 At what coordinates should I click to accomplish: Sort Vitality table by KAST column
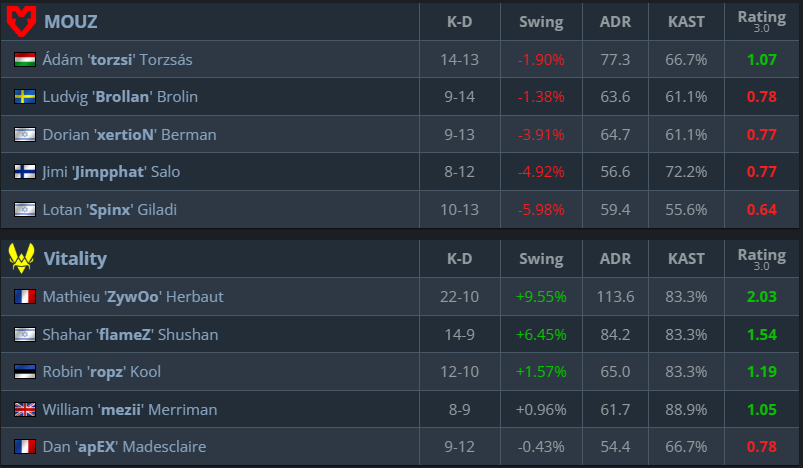[686, 259]
